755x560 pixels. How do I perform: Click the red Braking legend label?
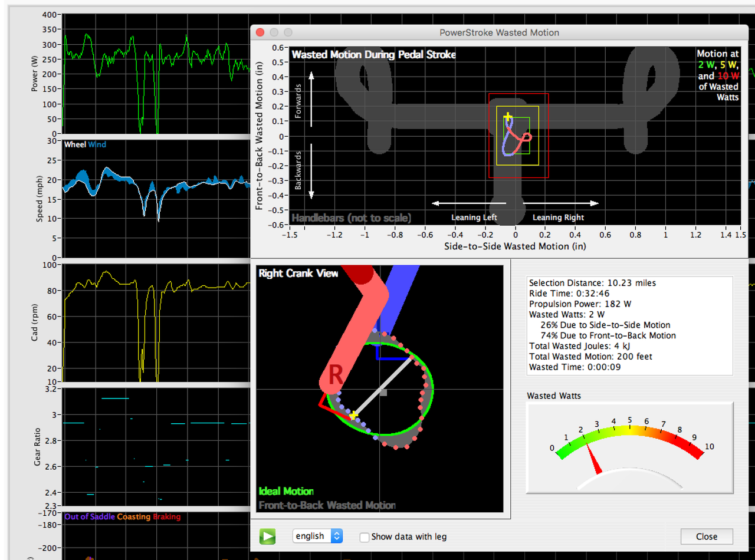[166, 517]
